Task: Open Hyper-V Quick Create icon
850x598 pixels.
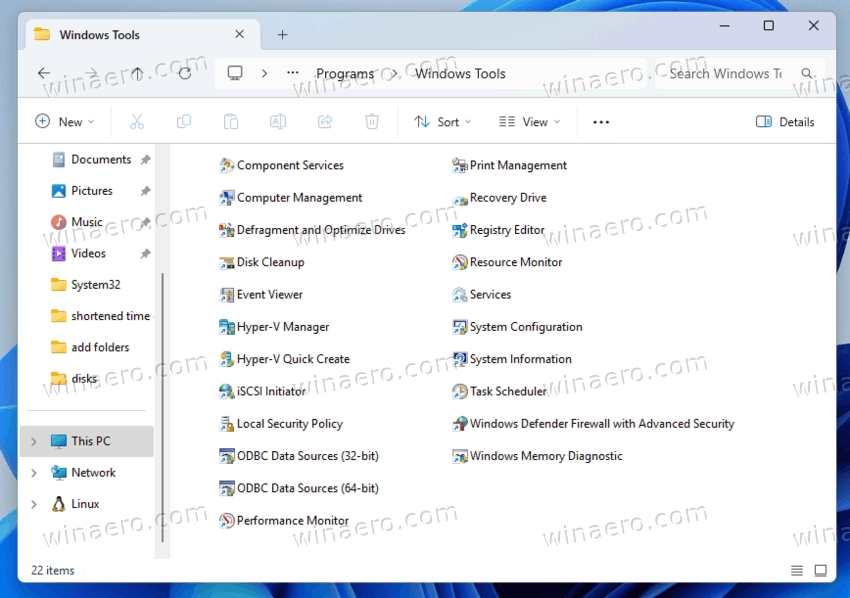Action: click(227, 359)
